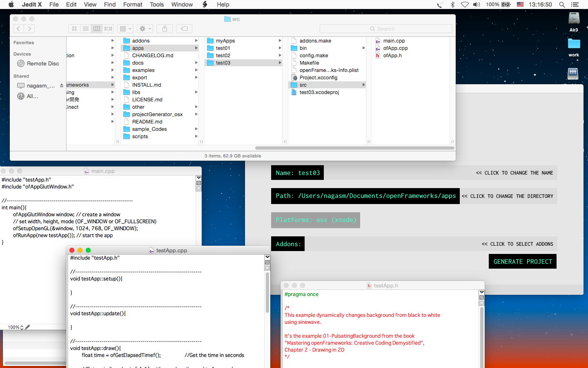
Task: Click the battery status icon
Action: coord(506,4)
